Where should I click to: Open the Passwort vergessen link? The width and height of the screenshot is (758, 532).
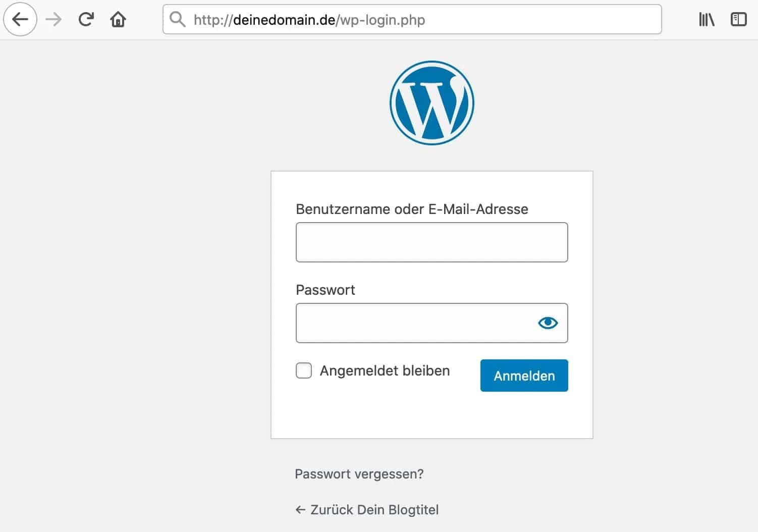(359, 473)
